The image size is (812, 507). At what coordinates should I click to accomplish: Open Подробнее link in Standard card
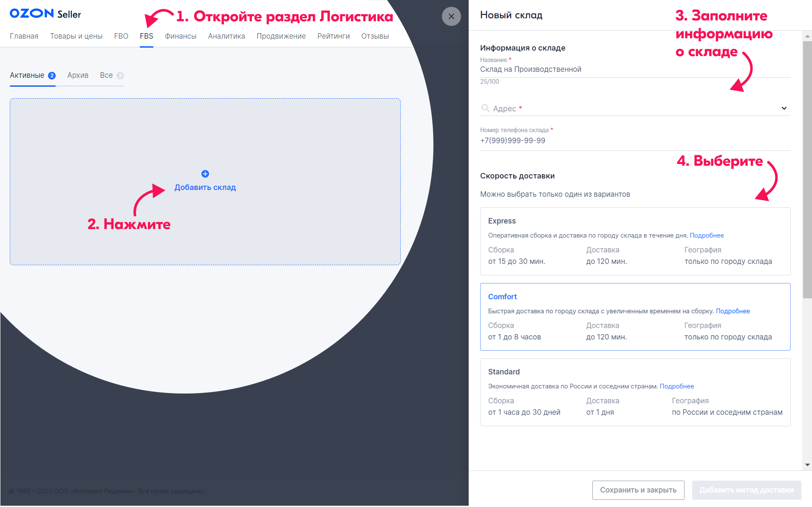pos(677,386)
